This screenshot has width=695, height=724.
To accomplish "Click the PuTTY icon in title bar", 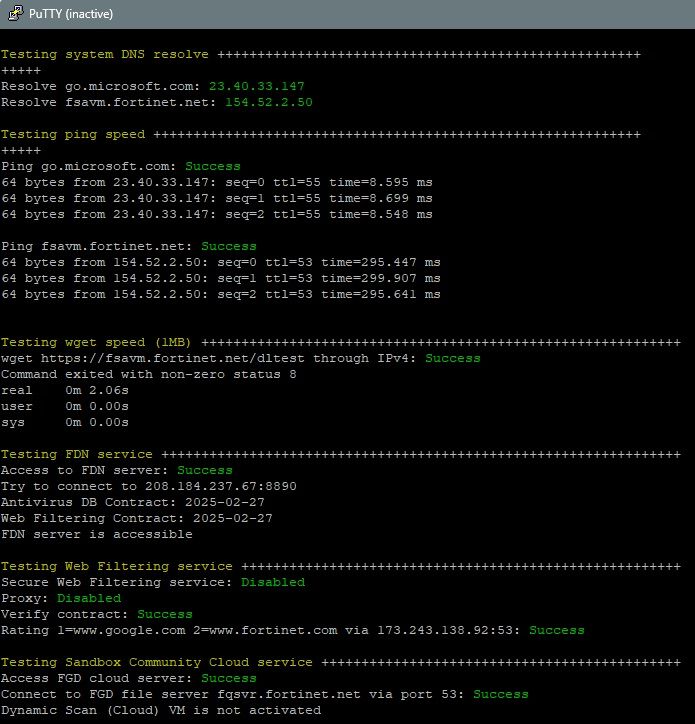I will point(16,13).
